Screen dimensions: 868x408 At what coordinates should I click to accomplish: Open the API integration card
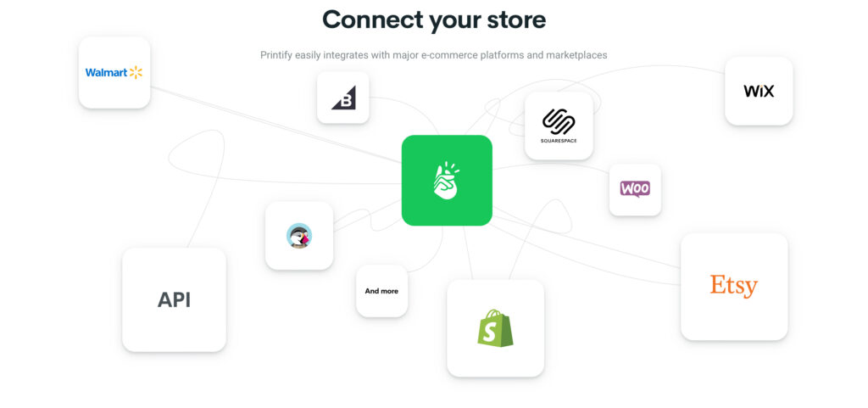click(x=174, y=299)
